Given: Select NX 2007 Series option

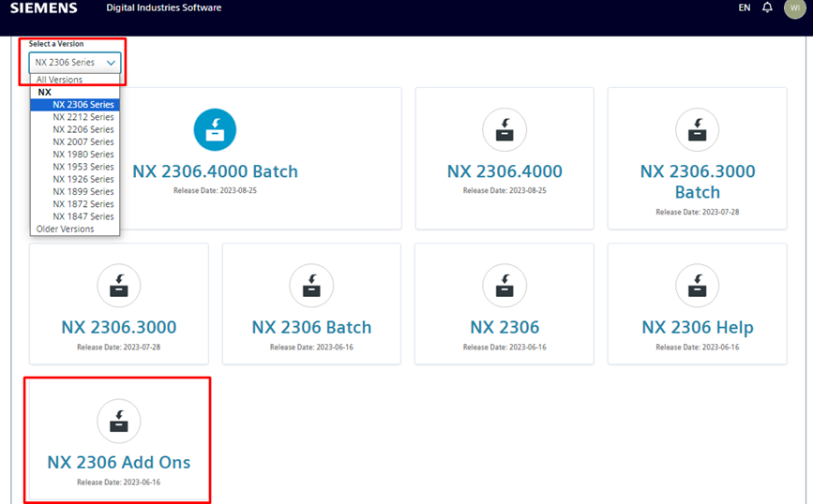Looking at the screenshot, I should 75,141.
